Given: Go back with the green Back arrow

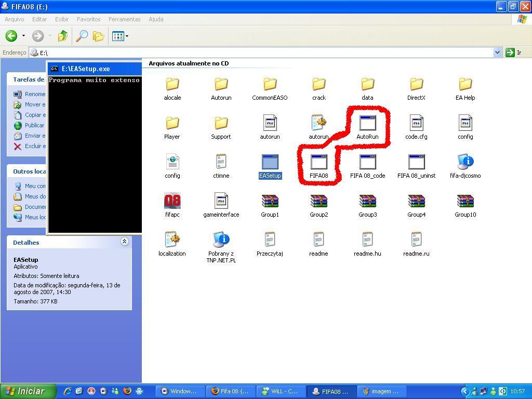Looking at the screenshot, I should [x=11, y=36].
